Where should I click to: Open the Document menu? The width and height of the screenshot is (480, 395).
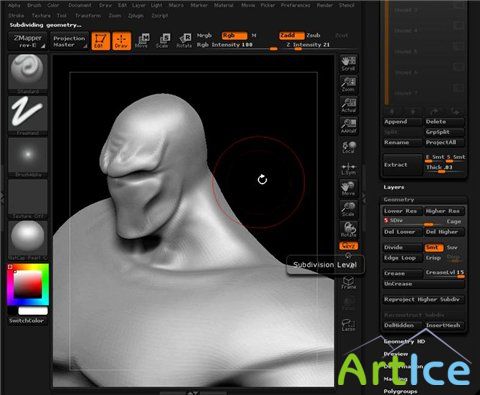pos(80,5)
